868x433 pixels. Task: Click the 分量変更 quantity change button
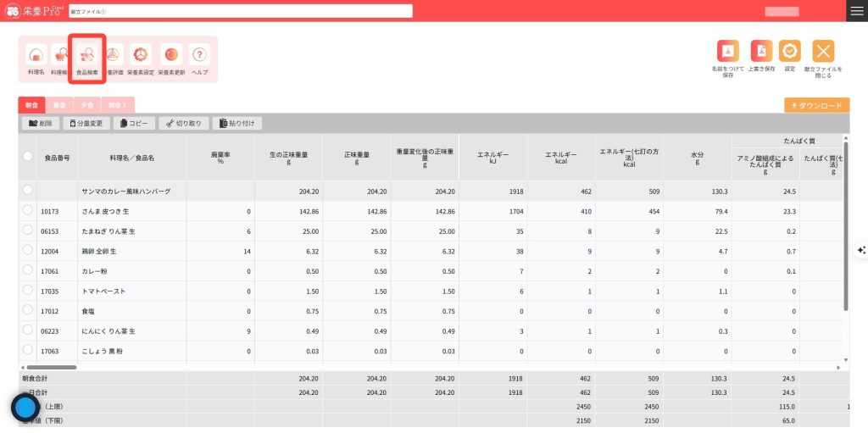(x=86, y=124)
